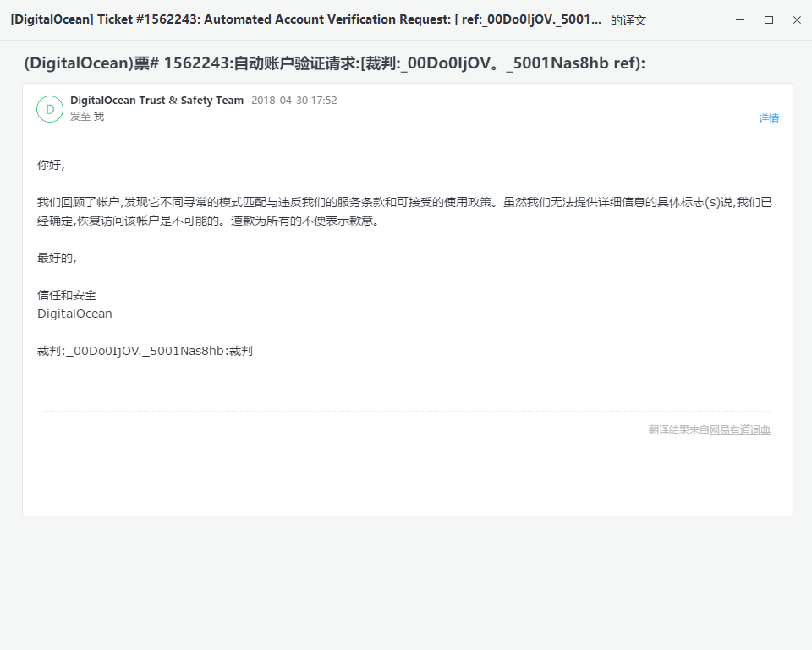The image size is (812, 650).
Task: Click sender name DigitalOcean Trust & Safety Team
Action: click(157, 101)
